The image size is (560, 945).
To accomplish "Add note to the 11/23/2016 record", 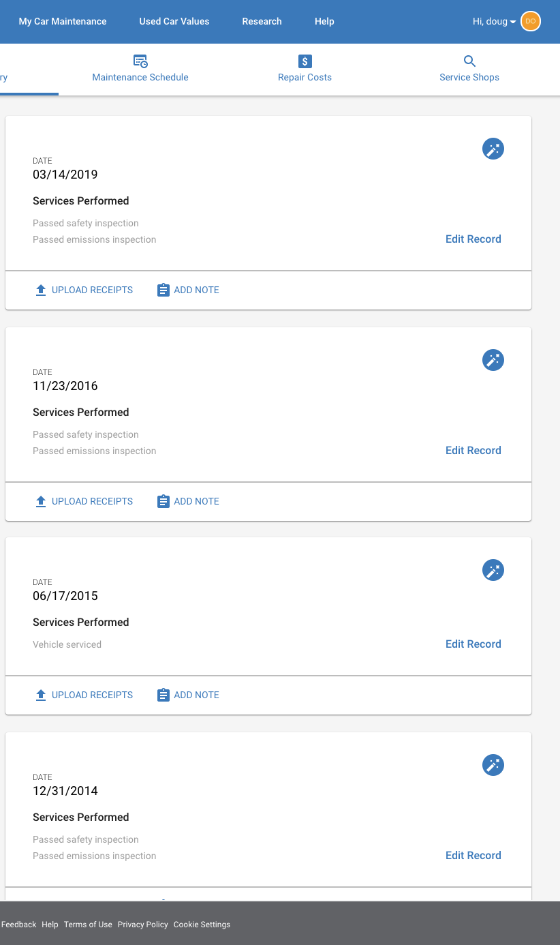I will [x=188, y=501].
